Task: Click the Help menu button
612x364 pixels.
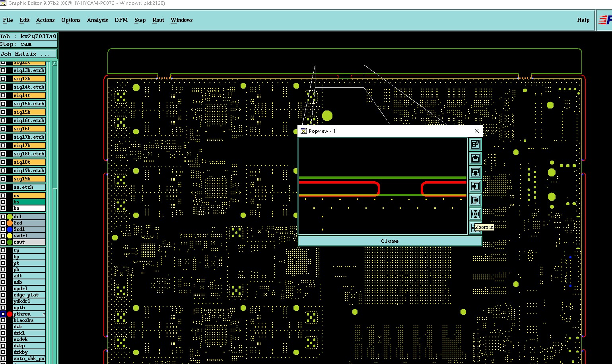Action: click(583, 20)
